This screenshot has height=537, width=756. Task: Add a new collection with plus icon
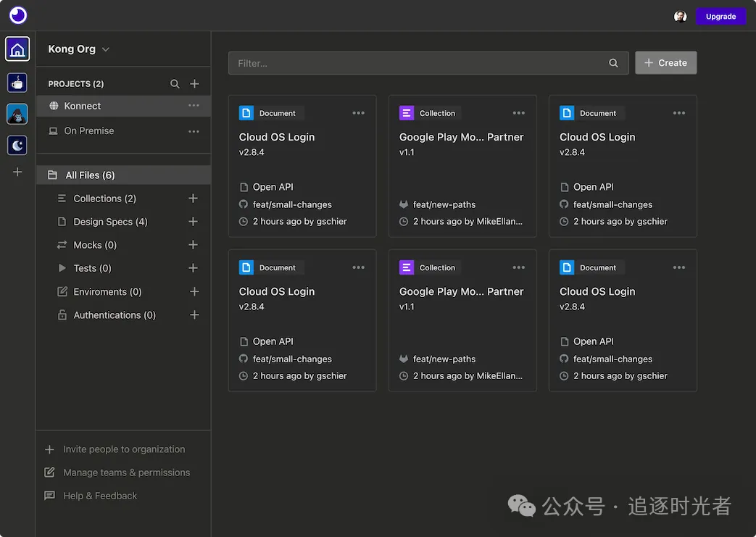(x=194, y=199)
